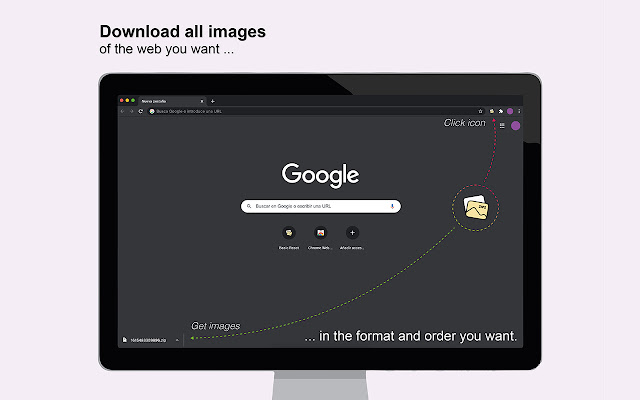The image size is (640, 400).
Task: Click the Google icon in the address bar
Action: [x=152, y=111]
